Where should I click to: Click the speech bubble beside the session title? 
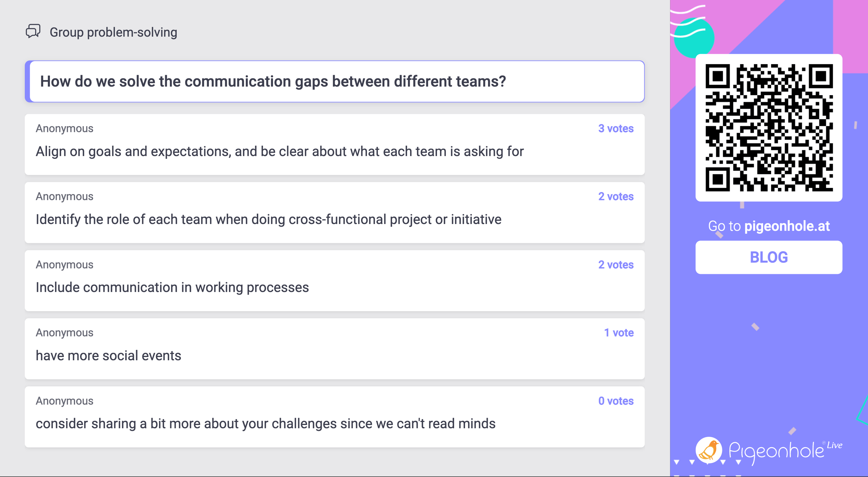(33, 32)
